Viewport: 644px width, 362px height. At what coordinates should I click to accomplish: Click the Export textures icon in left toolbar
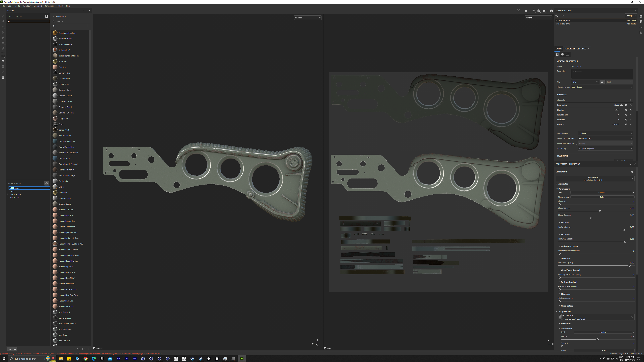point(3,56)
